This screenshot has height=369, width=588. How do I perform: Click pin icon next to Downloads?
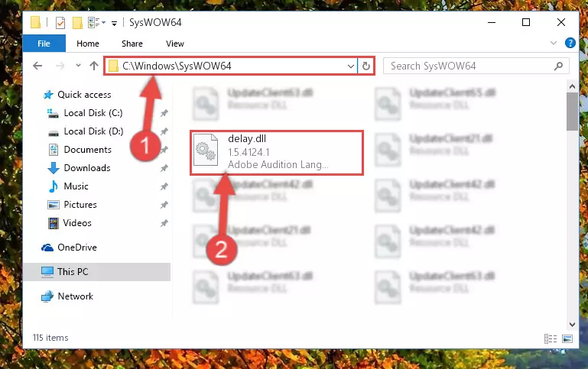164,168
